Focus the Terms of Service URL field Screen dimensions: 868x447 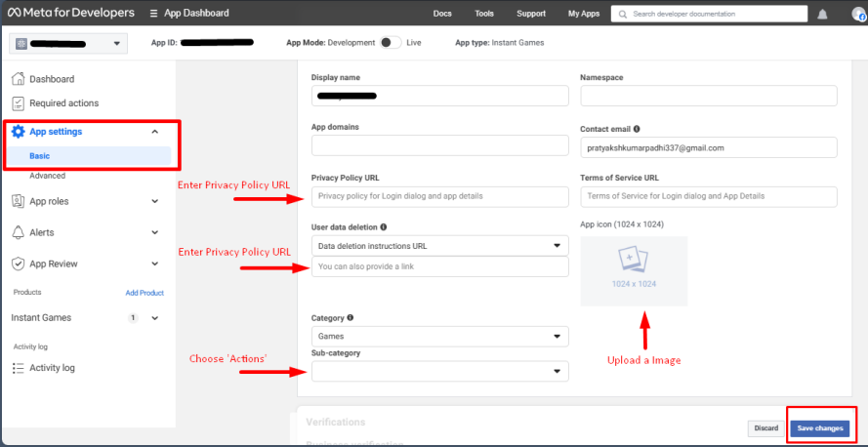coord(709,196)
